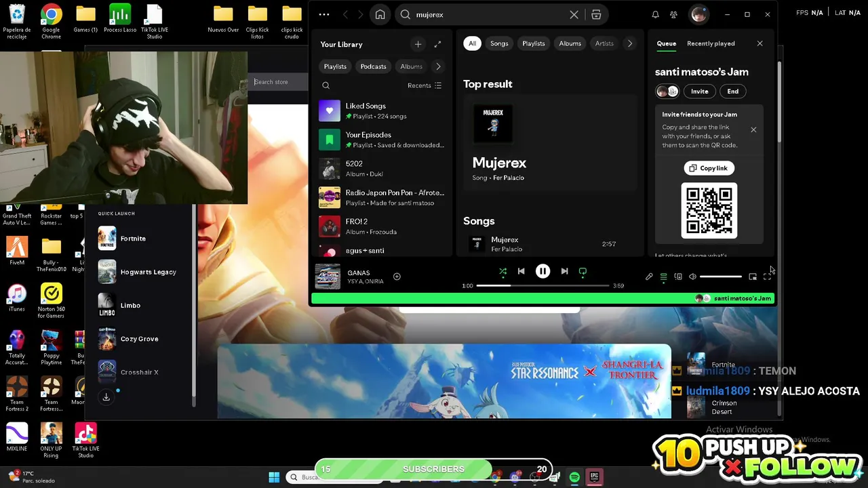The width and height of the screenshot is (868, 488).
Task: Click Copy link for the Jam
Action: pyautogui.click(x=709, y=168)
